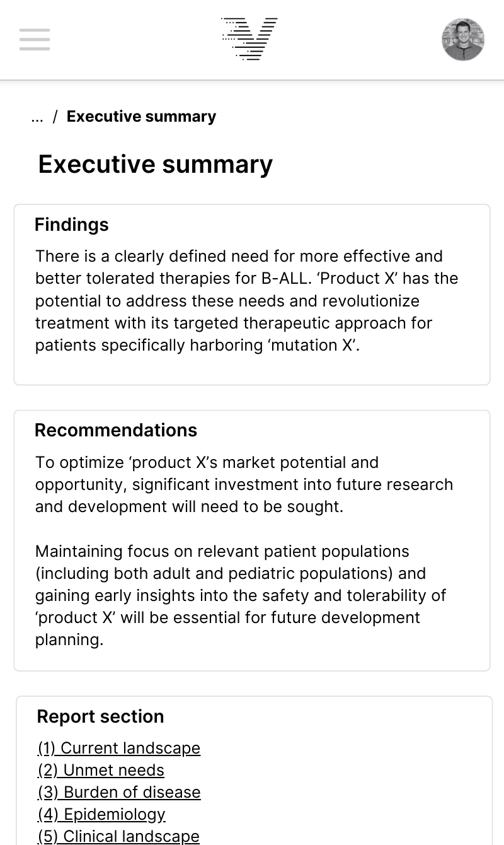This screenshot has height=845, width=504.
Task: Open the Clinical landscape link
Action: click(x=118, y=836)
